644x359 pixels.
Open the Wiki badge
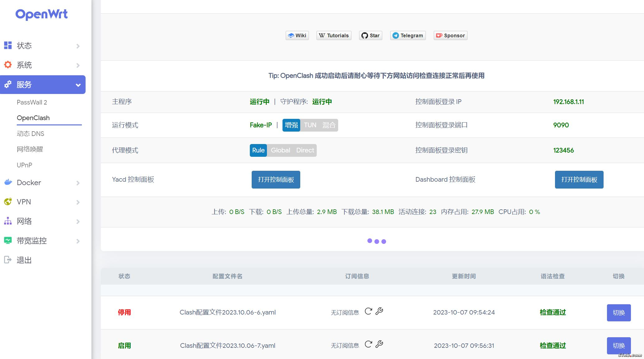coord(297,35)
